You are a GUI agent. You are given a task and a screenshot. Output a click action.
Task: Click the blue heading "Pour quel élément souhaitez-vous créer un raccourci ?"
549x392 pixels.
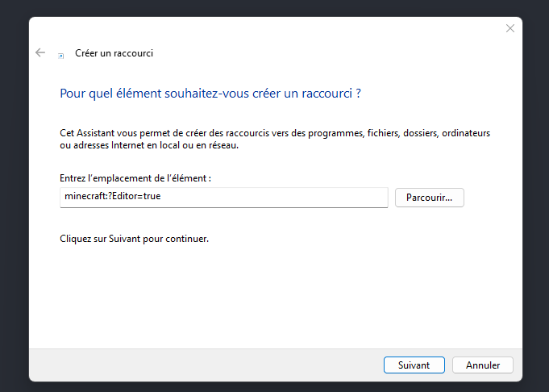pyautogui.click(x=210, y=94)
